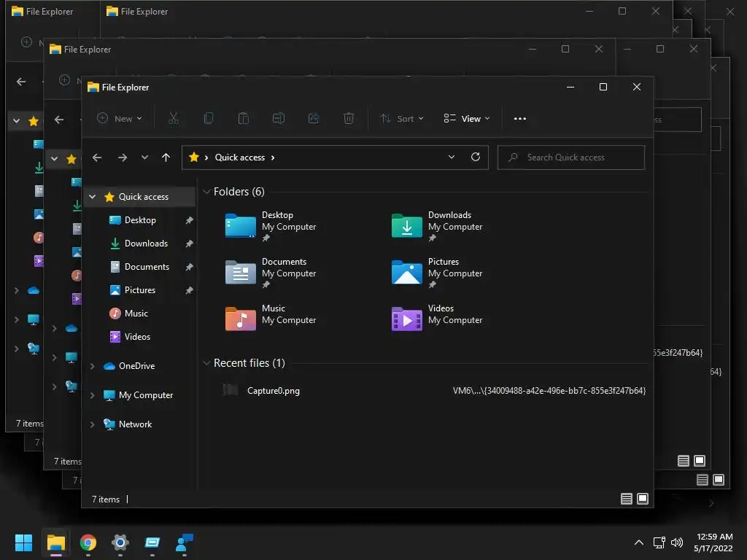Image resolution: width=747 pixels, height=560 pixels.
Task: Open the Sort dropdown menu
Action: (x=402, y=119)
